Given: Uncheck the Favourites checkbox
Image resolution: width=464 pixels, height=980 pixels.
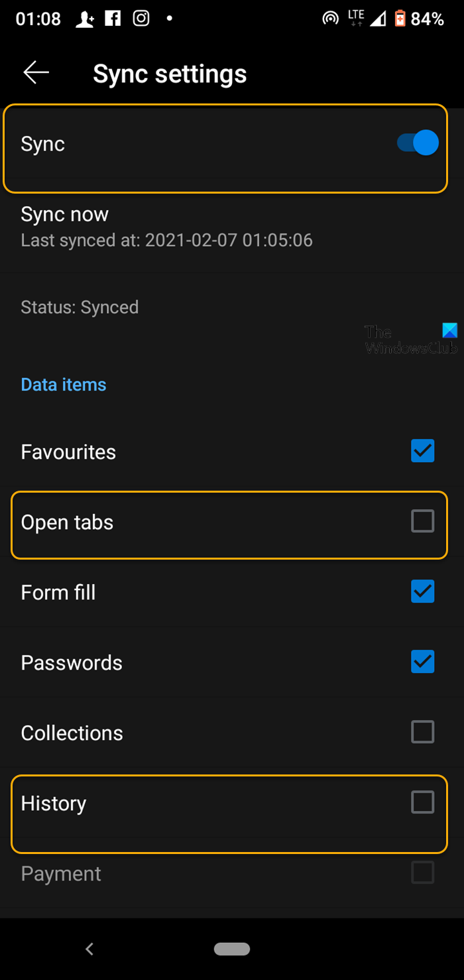Looking at the screenshot, I should (422, 452).
